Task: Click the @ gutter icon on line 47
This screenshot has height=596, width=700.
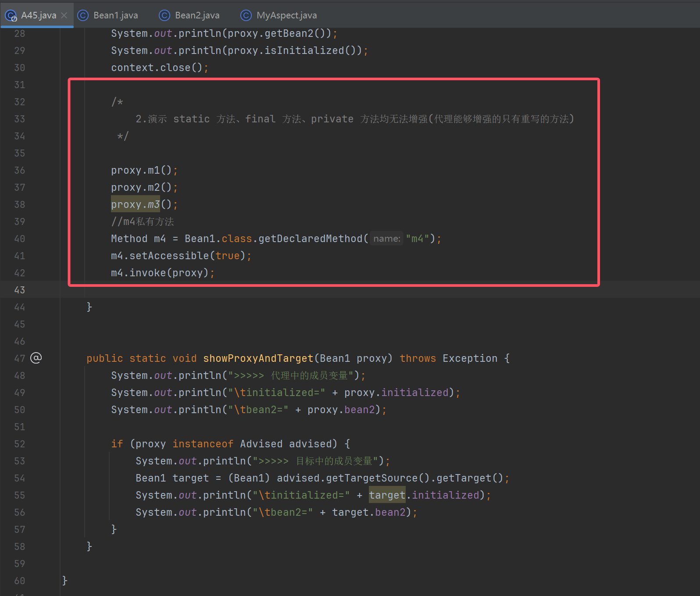Action: [x=36, y=358]
